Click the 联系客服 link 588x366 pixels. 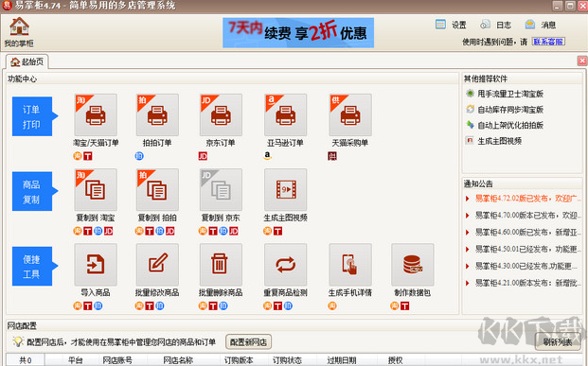tap(548, 42)
